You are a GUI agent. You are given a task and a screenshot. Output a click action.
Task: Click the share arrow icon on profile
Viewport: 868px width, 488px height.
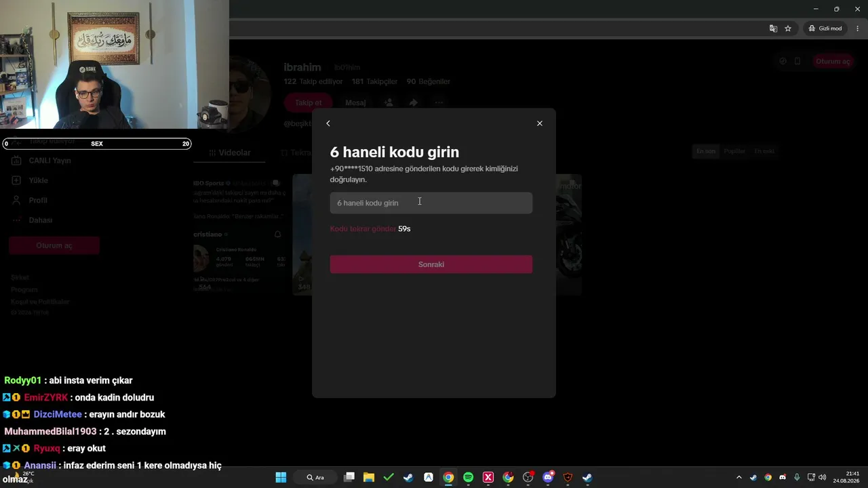pos(414,102)
